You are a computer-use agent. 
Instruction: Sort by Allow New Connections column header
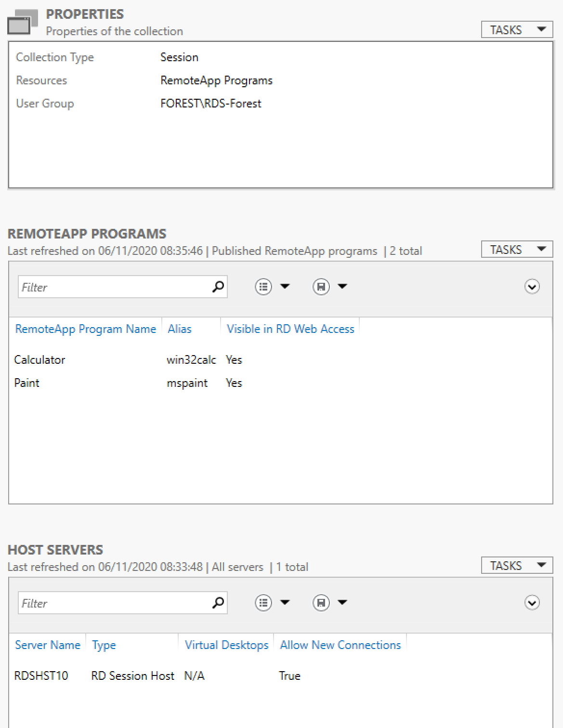(340, 645)
